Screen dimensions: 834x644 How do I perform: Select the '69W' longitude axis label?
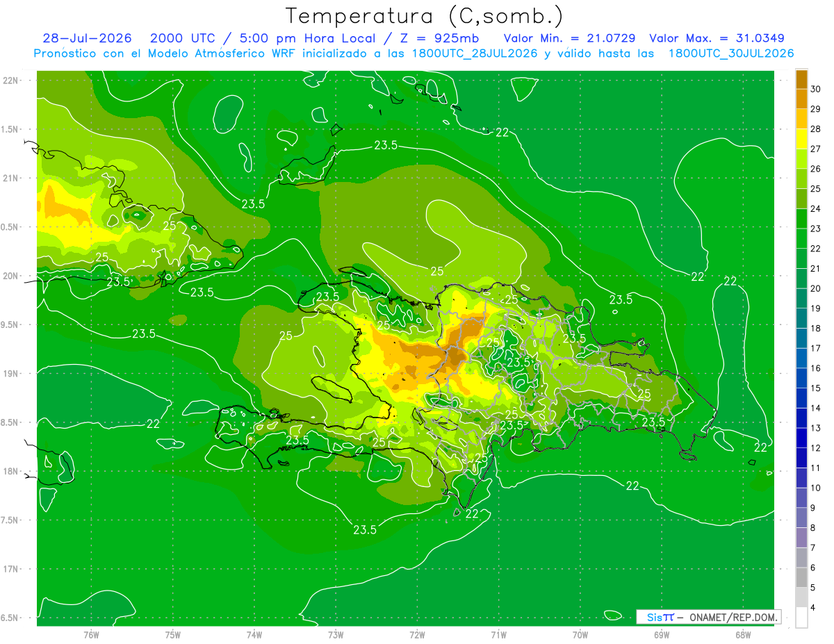[662, 635]
